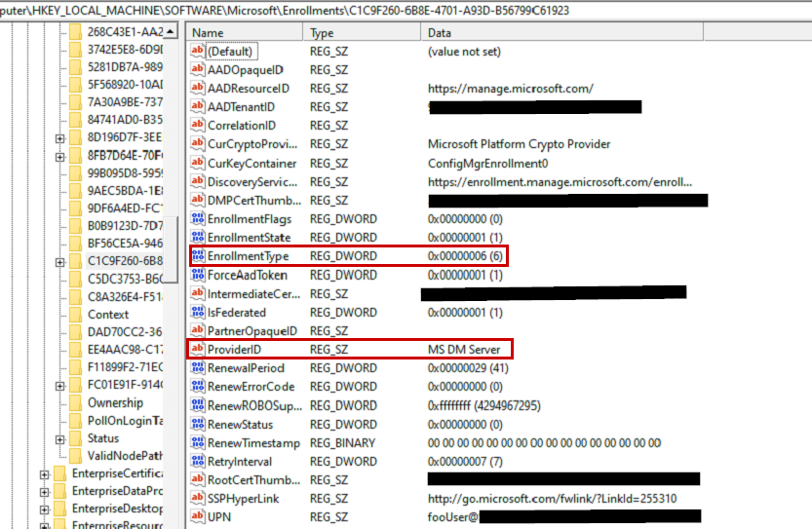Image resolution: width=812 pixels, height=529 pixels.
Task: Click the RenewTimestamp binary value icon
Action: (x=196, y=443)
